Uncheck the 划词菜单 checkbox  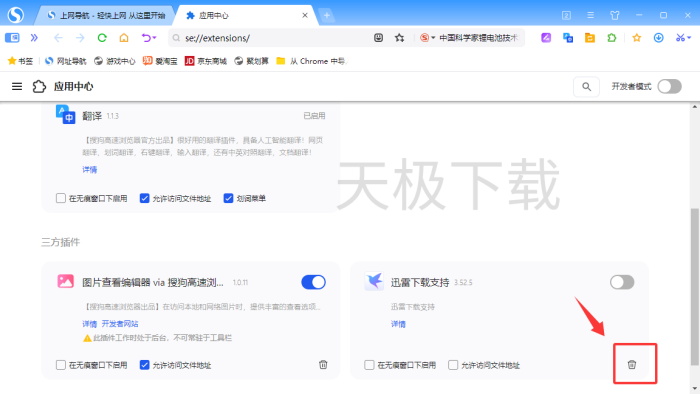tap(229, 198)
